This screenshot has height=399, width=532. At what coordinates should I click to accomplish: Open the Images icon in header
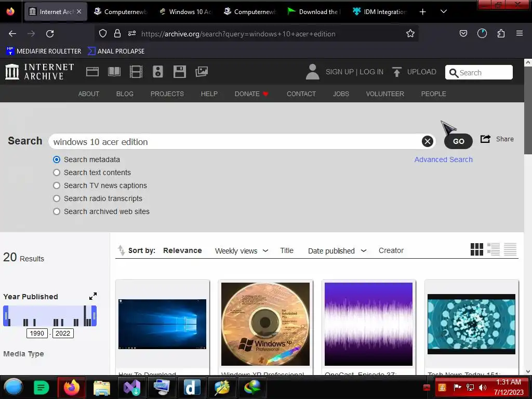202,72
